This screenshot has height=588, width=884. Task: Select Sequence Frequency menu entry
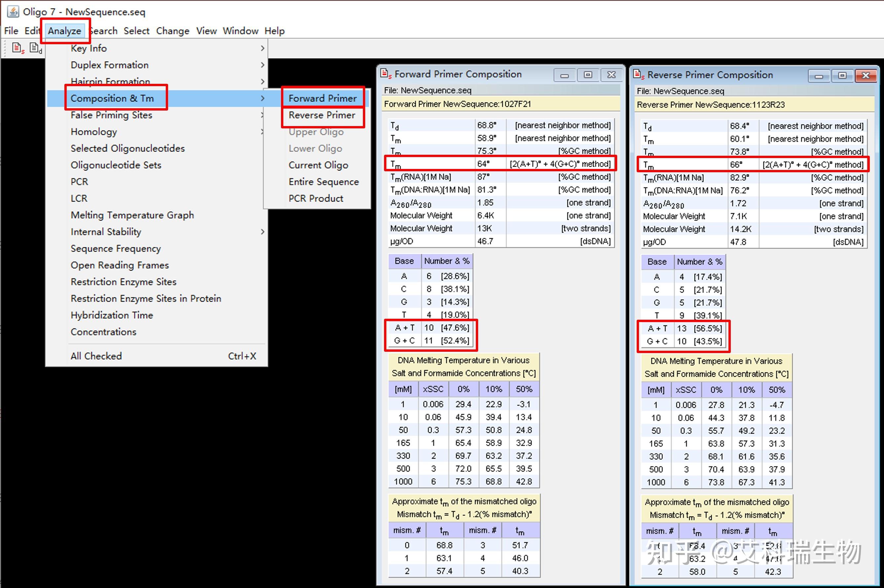(157, 248)
